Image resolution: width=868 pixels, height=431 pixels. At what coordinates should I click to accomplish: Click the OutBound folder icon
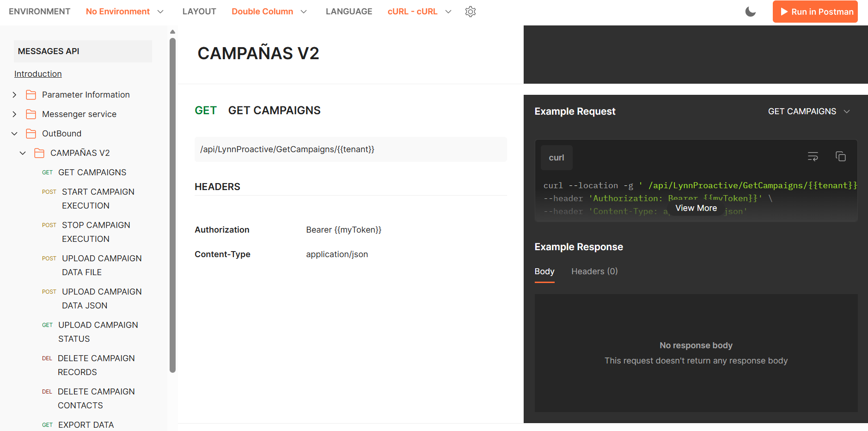click(31, 134)
